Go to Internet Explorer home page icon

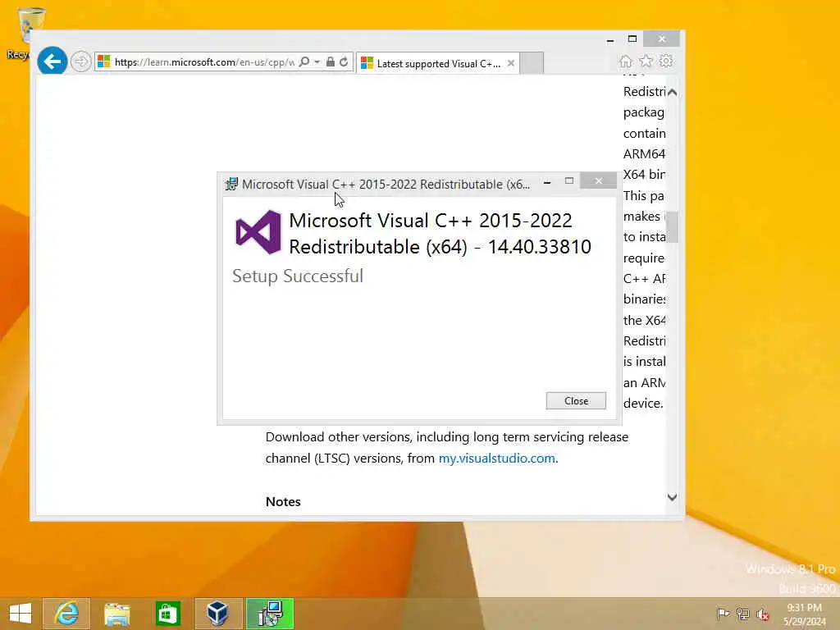(x=626, y=61)
